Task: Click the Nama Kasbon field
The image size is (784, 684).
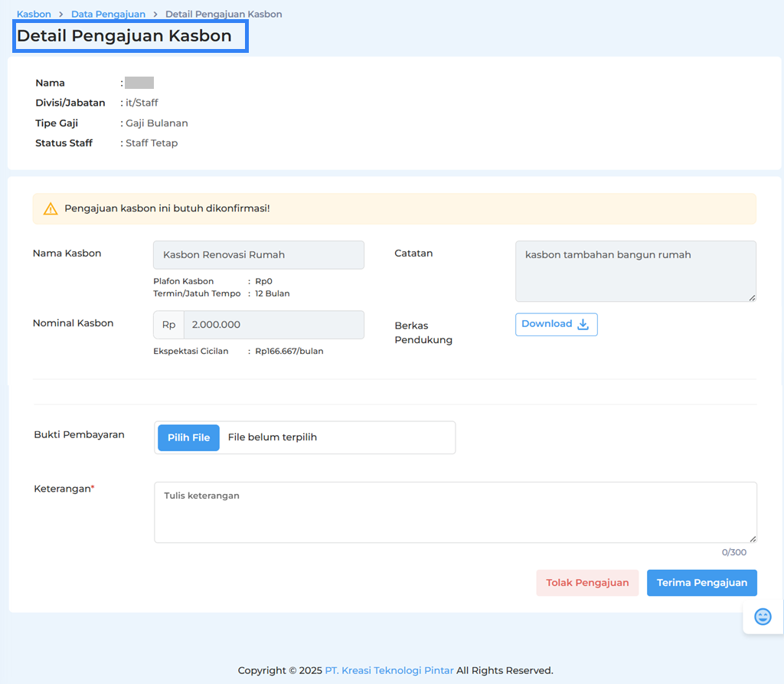Action: (x=259, y=255)
